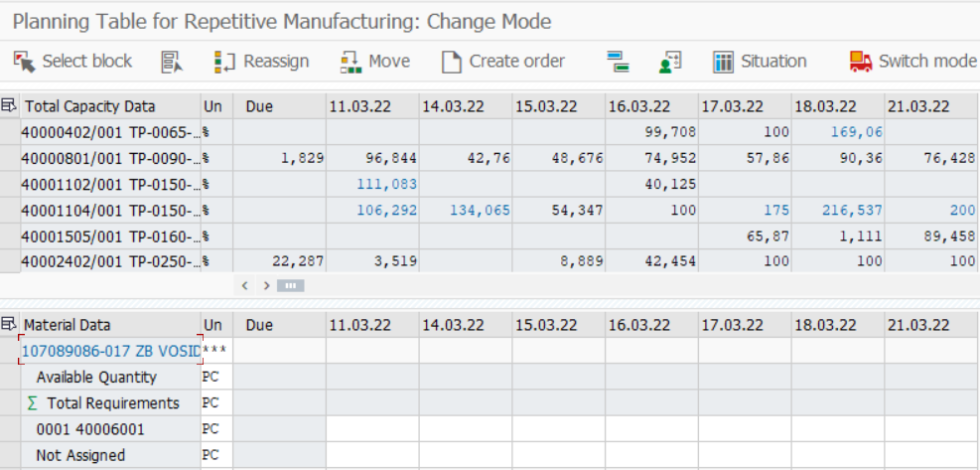This screenshot has height=470, width=980.
Task: Open material 107089086-017 ZB VOSID link
Action: coord(110,351)
